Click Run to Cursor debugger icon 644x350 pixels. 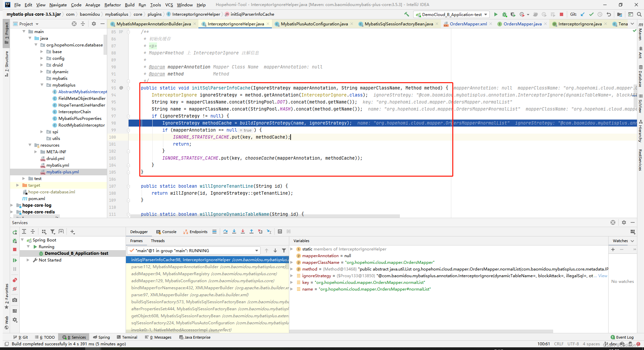269,231
